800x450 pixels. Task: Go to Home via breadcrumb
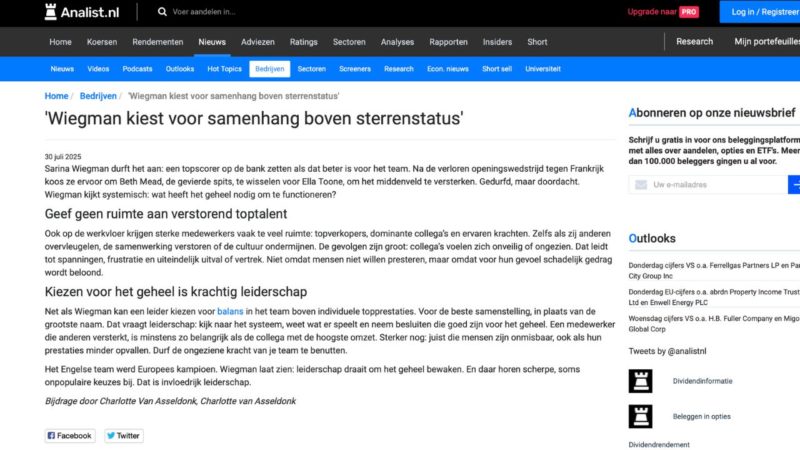[56, 96]
